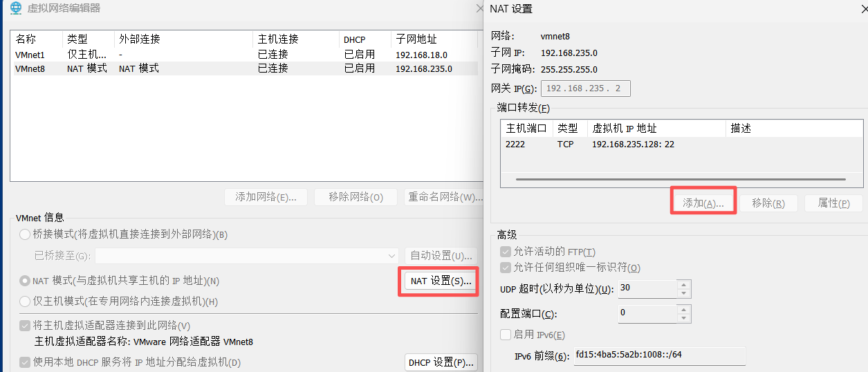
Task: Click 描述 column header
Action: click(x=794, y=129)
